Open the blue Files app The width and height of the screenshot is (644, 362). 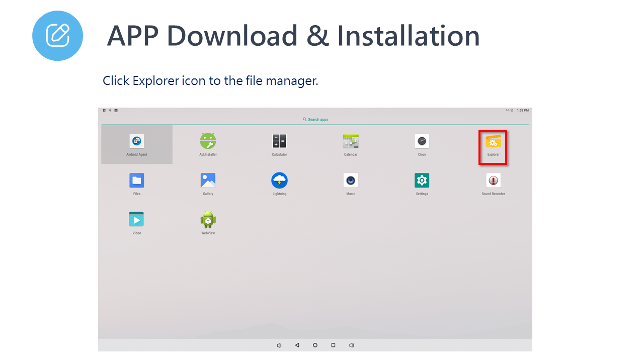pos(137,180)
